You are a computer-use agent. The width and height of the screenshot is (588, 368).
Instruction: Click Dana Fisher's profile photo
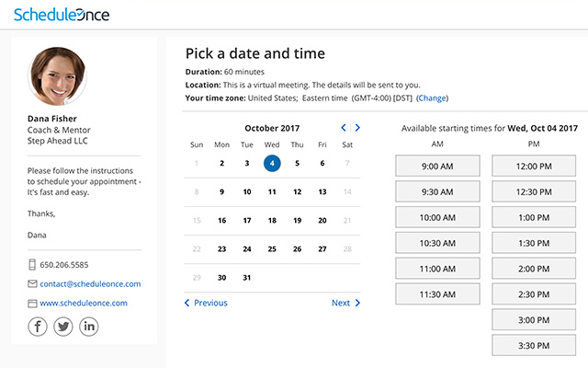pyautogui.click(x=58, y=75)
